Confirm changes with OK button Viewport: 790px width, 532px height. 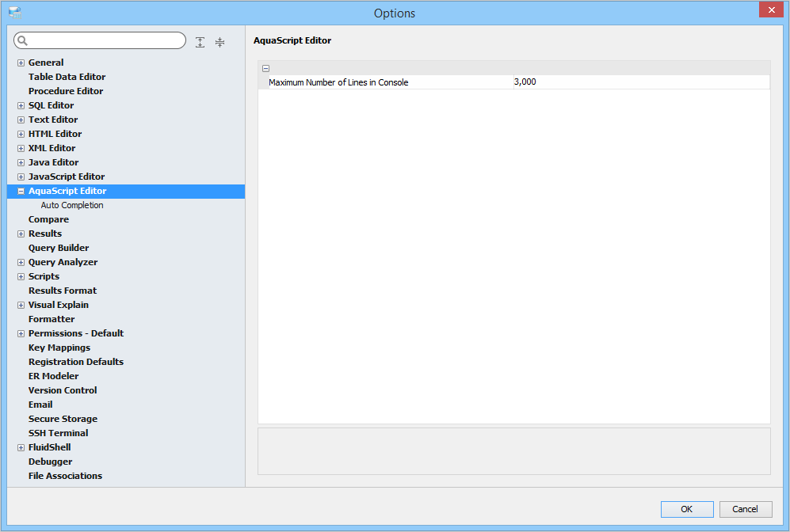point(687,509)
